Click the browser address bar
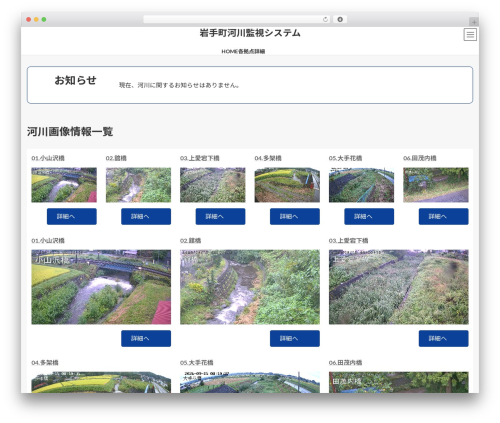 (x=237, y=20)
